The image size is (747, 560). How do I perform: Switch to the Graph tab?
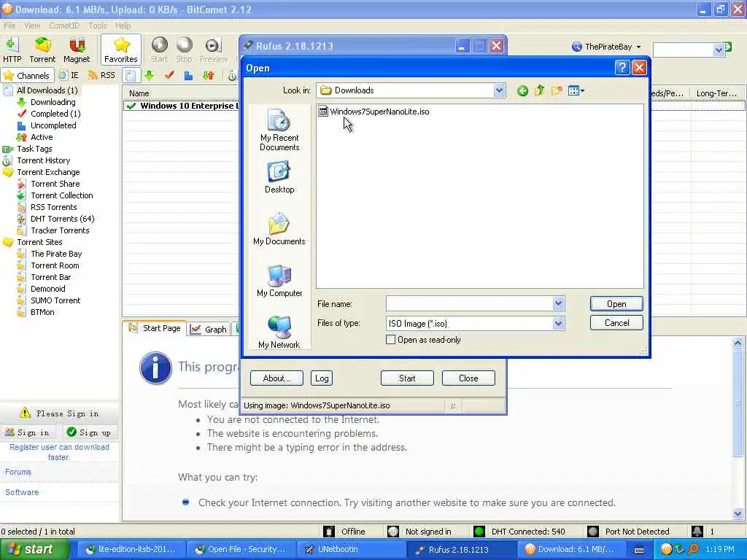[209, 329]
